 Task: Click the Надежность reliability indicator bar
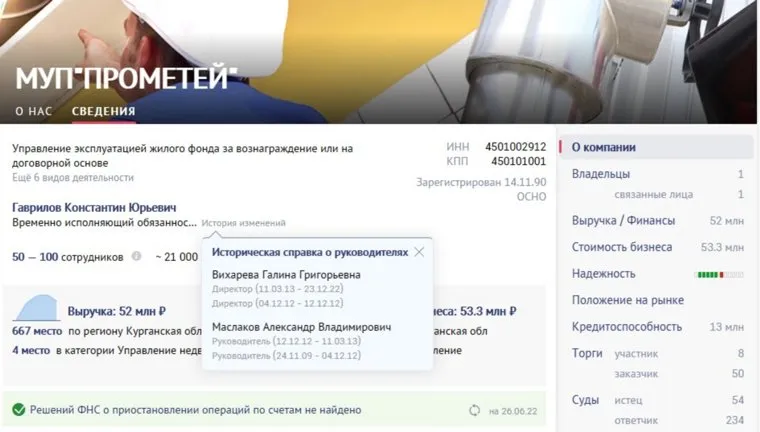(x=720, y=274)
